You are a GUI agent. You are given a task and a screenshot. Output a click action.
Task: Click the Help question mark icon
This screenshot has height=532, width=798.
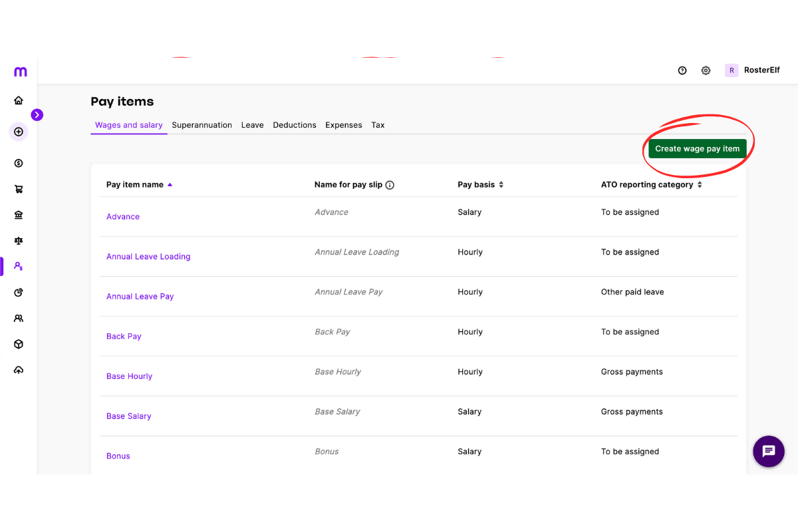682,70
